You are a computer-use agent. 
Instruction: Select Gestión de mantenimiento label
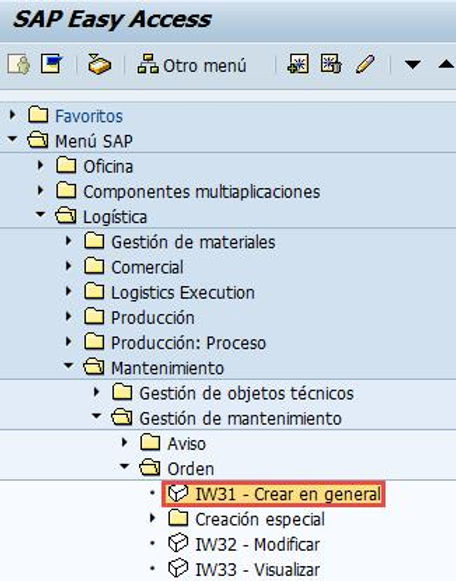240,419
